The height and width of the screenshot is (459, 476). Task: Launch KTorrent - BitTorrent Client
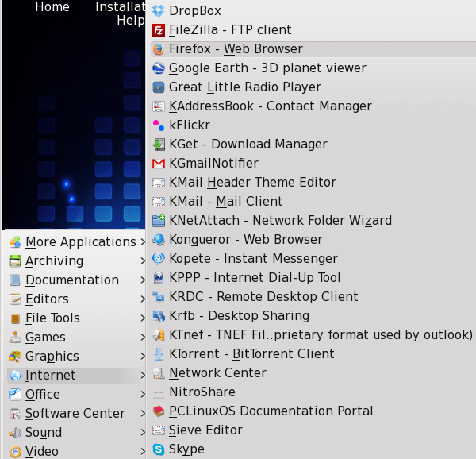coord(313,354)
